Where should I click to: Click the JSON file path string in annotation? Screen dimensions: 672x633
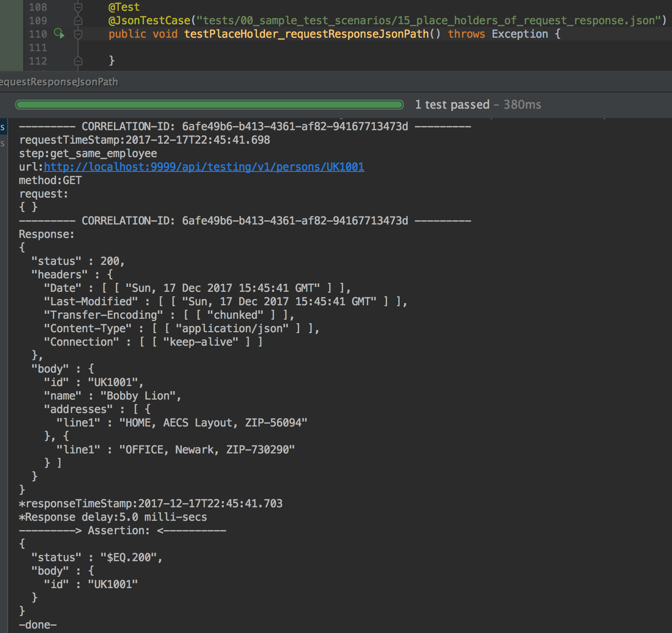[428, 21]
